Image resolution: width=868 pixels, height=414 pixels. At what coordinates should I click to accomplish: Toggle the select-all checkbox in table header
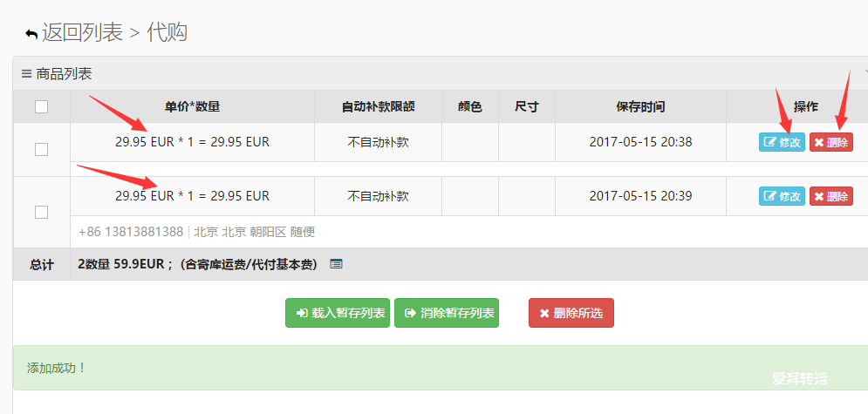(x=42, y=106)
